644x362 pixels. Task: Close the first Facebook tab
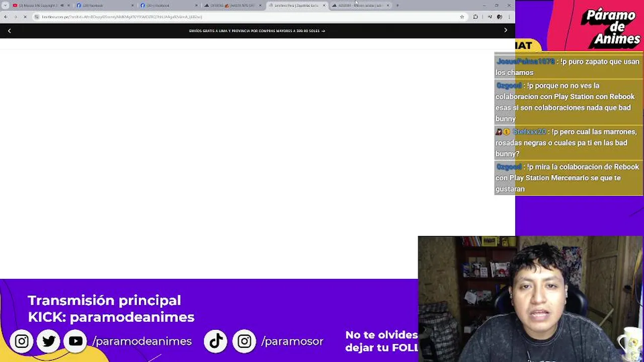pyautogui.click(x=132, y=6)
